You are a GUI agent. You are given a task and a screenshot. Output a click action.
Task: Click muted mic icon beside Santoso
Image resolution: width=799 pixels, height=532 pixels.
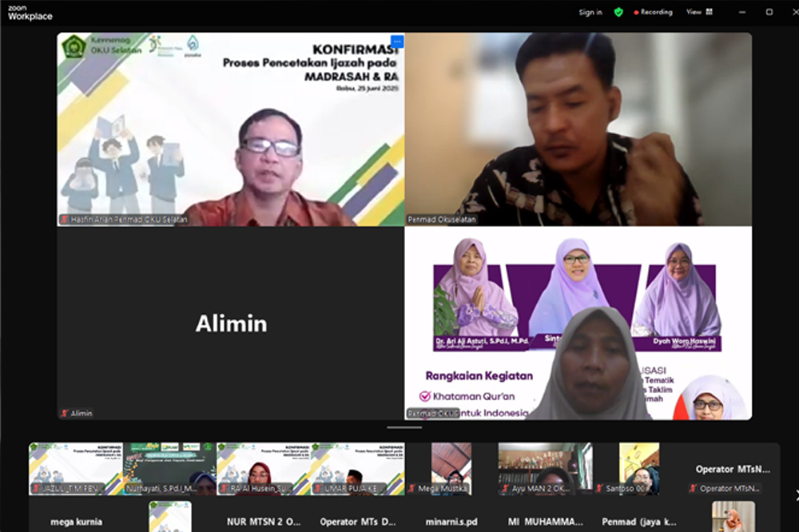coord(600,488)
